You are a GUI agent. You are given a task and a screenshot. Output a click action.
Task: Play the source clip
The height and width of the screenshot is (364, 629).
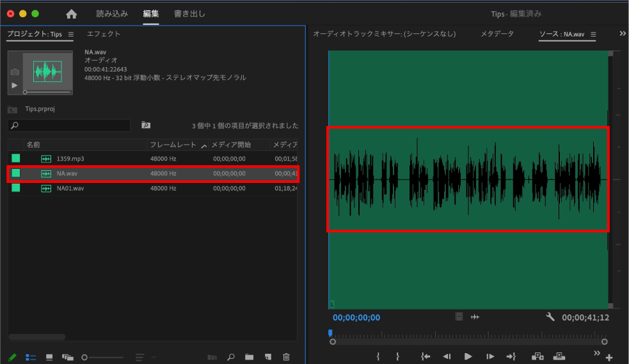coord(468,356)
